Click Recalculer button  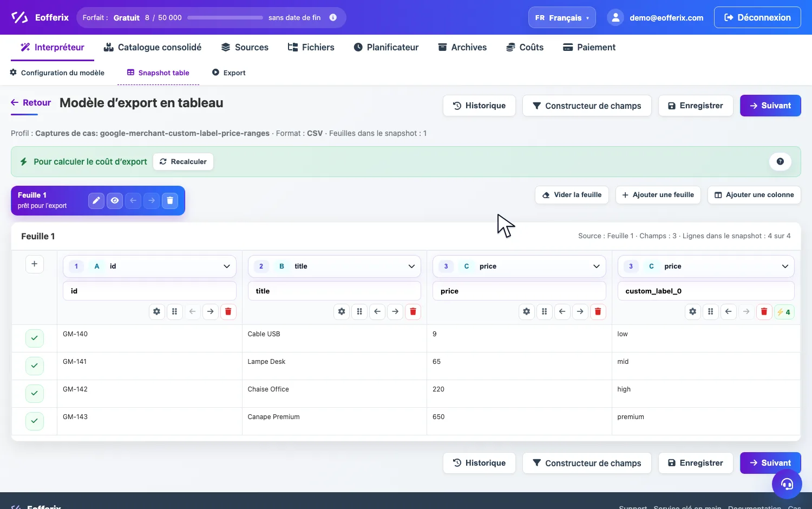183,161
